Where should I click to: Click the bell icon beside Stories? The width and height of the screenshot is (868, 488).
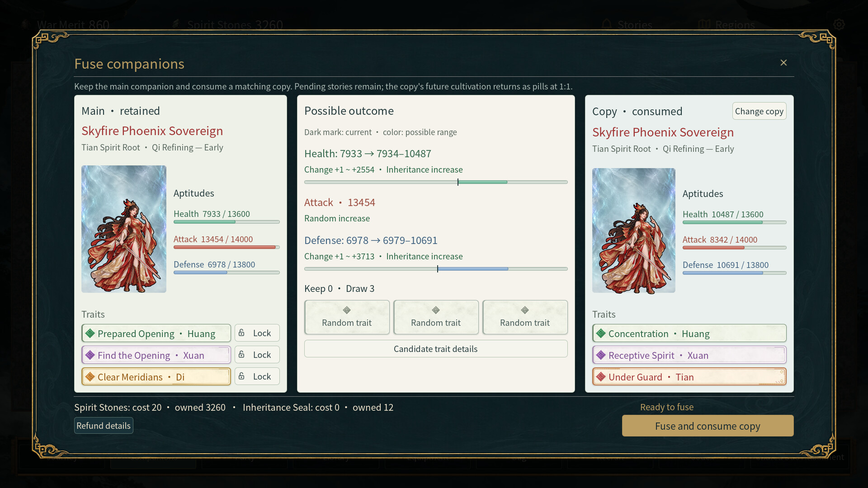click(607, 24)
